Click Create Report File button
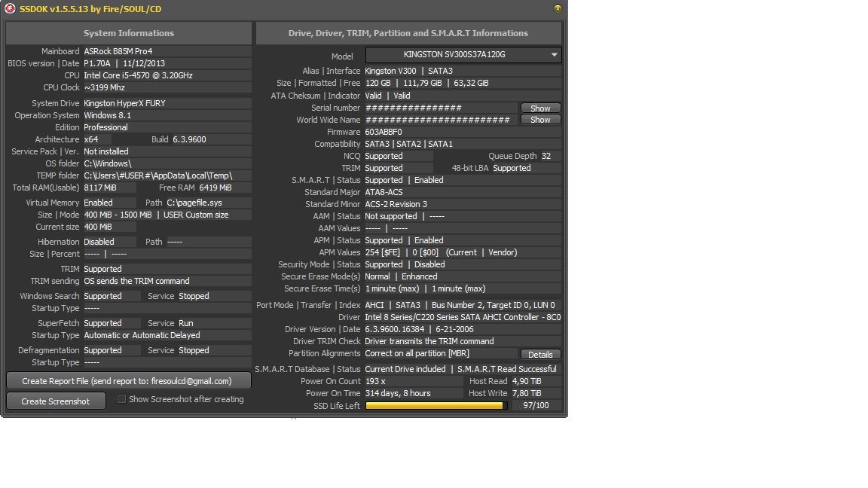The height and width of the screenshot is (488, 868). [128, 380]
